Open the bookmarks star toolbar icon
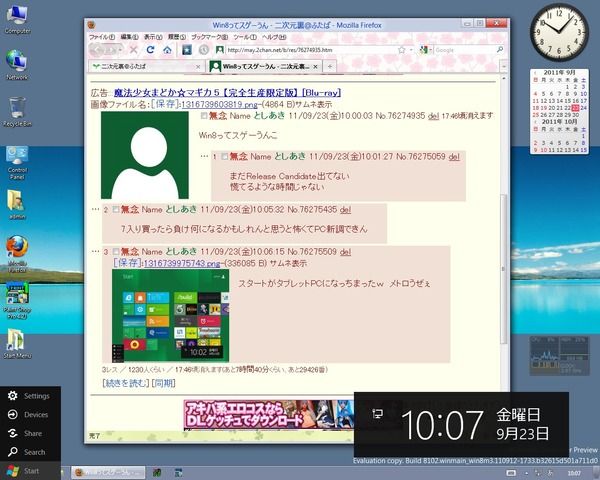This screenshot has width=600, height=480. click(187, 50)
